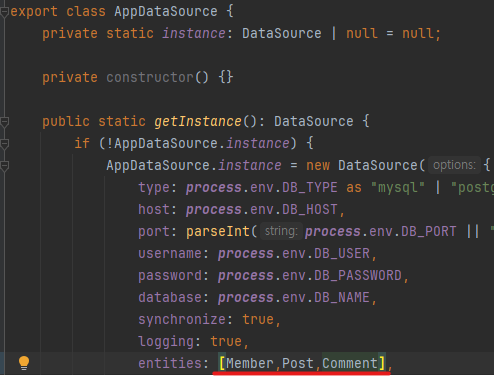Viewport: 494px width, 376px height.
Task: Click the options: parameter inlay hint
Action: [454, 165]
